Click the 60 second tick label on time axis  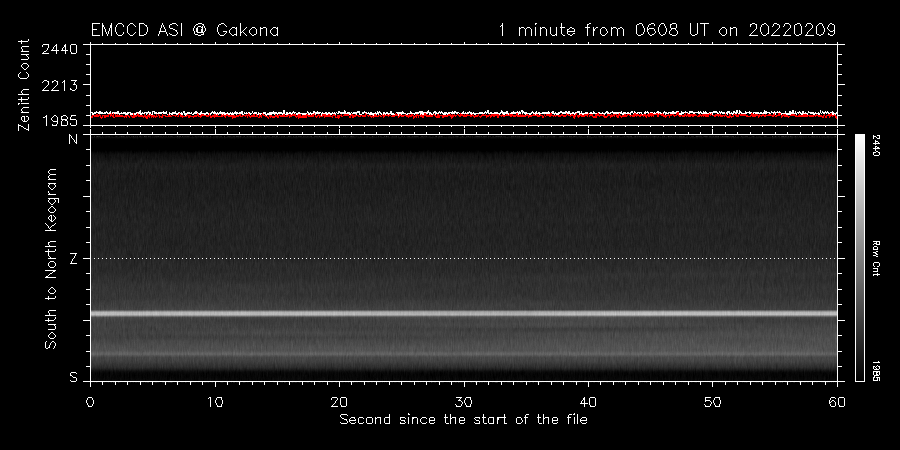pyautogui.click(x=837, y=402)
